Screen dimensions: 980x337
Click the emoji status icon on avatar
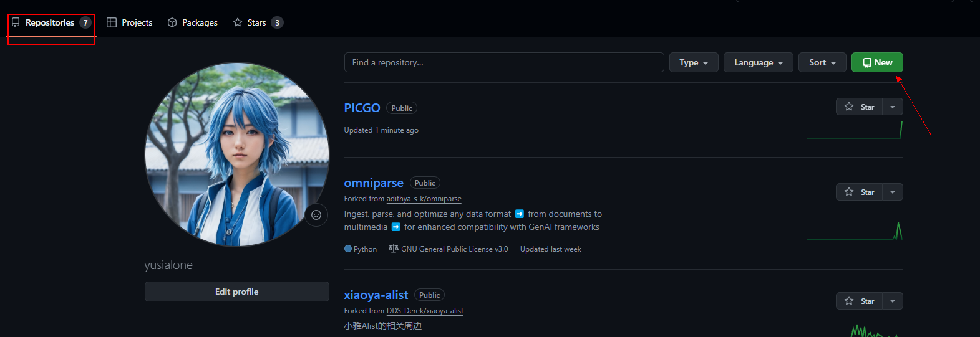click(316, 215)
